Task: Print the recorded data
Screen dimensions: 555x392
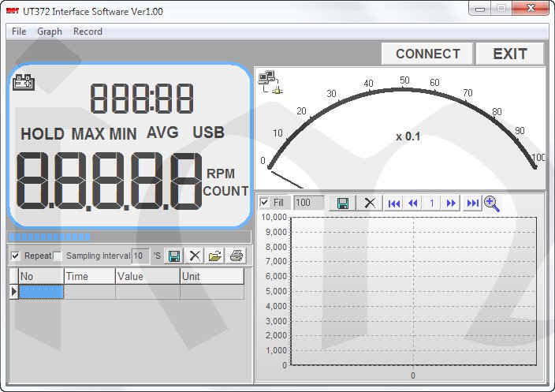Action: [x=235, y=256]
